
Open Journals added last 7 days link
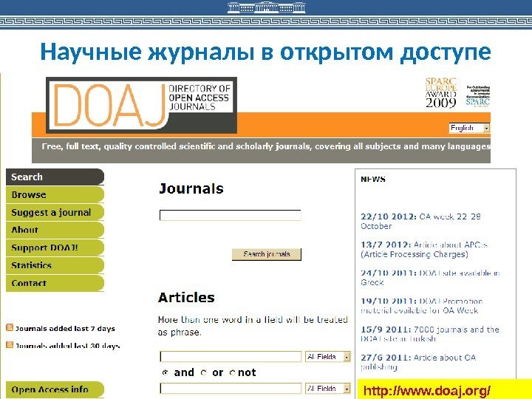(x=65, y=328)
